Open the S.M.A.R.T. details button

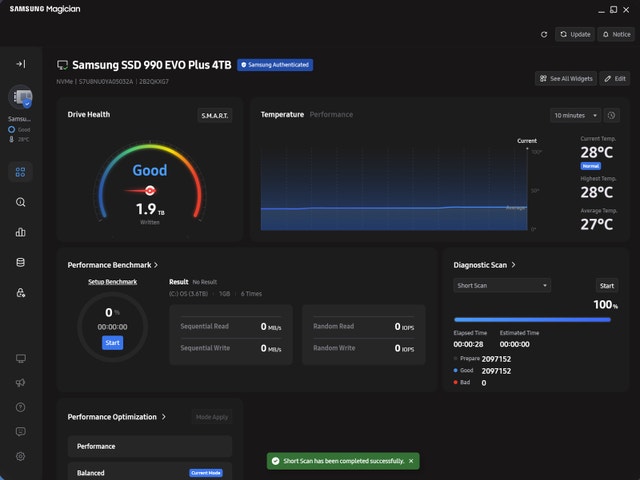pos(215,116)
